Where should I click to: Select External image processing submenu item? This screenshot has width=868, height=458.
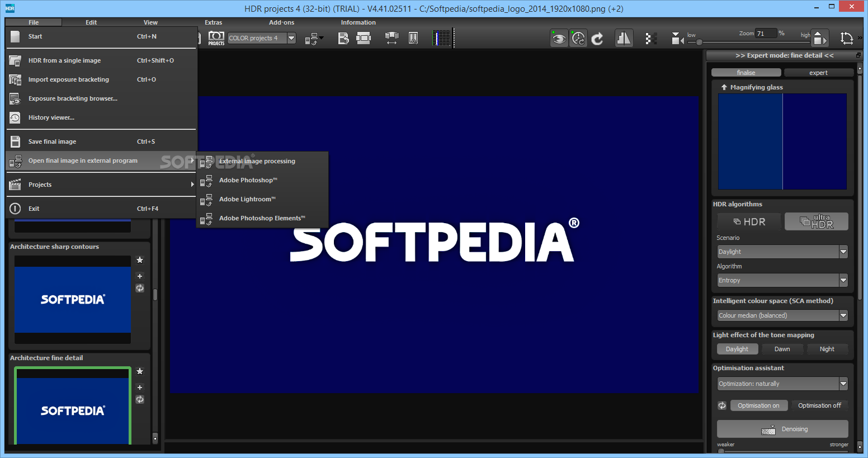[262, 161]
